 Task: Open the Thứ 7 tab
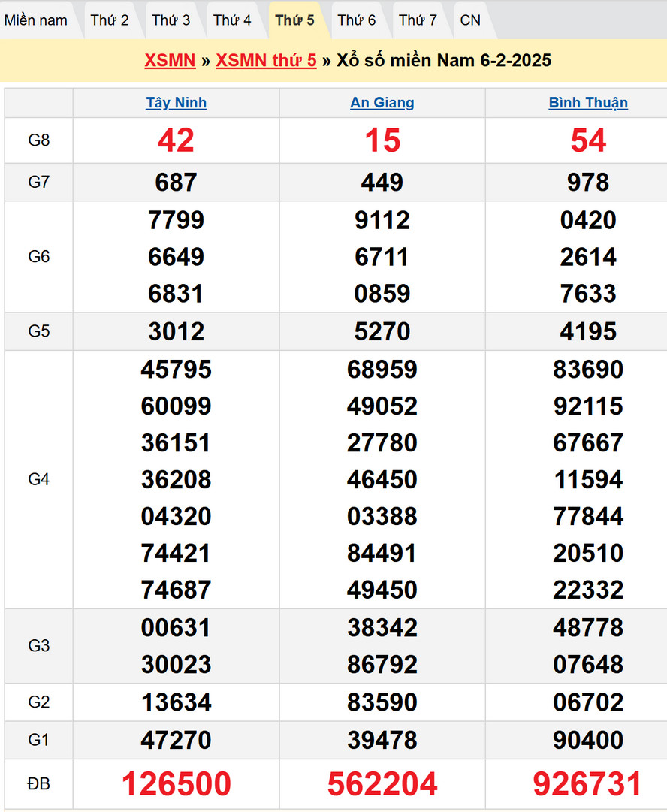pyautogui.click(x=418, y=20)
